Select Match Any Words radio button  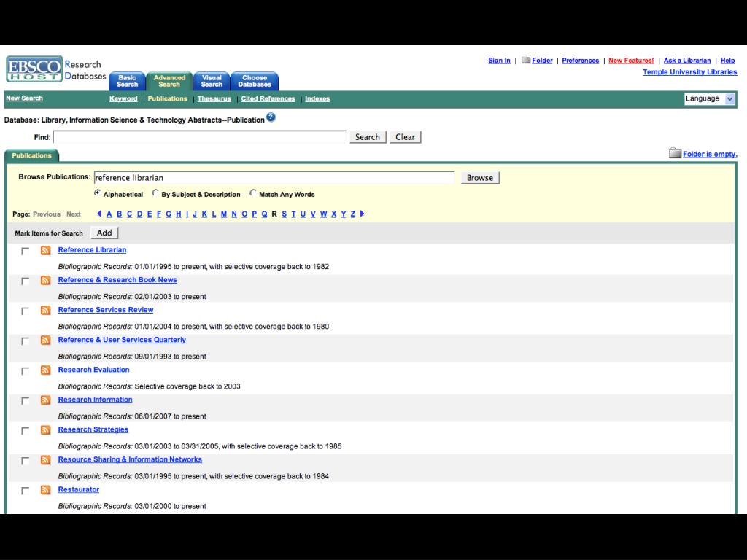click(x=253, y=192)
